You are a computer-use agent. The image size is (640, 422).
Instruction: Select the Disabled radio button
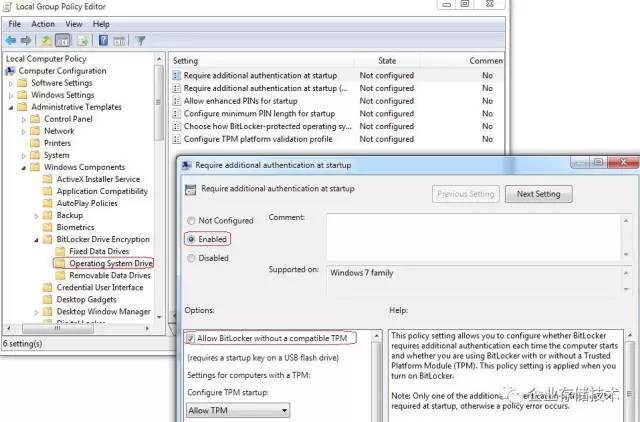(x=191, y=258)
